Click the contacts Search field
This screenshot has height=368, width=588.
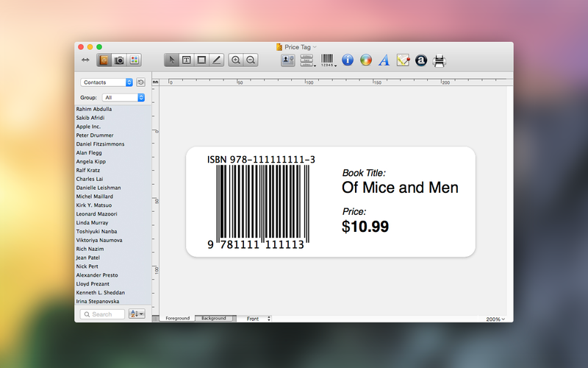point(103,314)
